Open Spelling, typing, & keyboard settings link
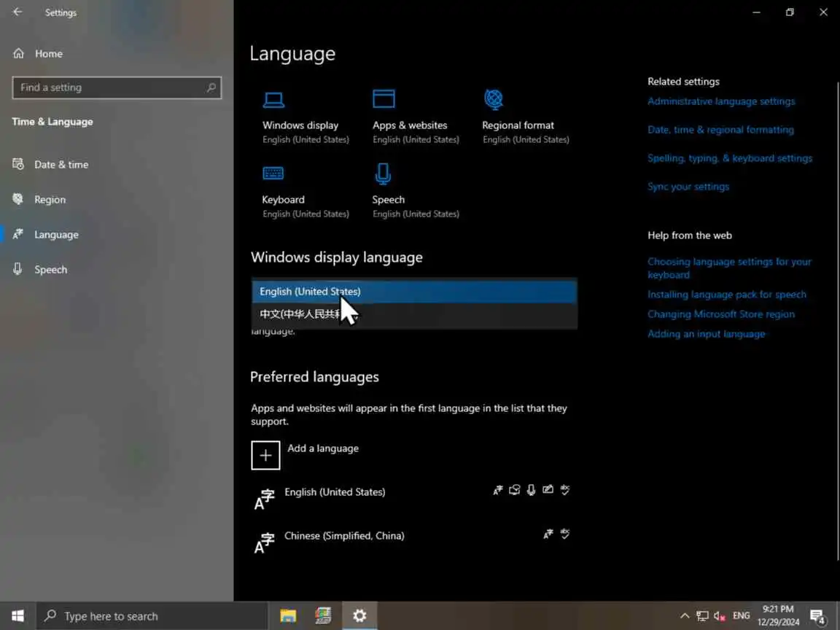The width and height of the screenshot is (840, 630). (x=730, y=158)
